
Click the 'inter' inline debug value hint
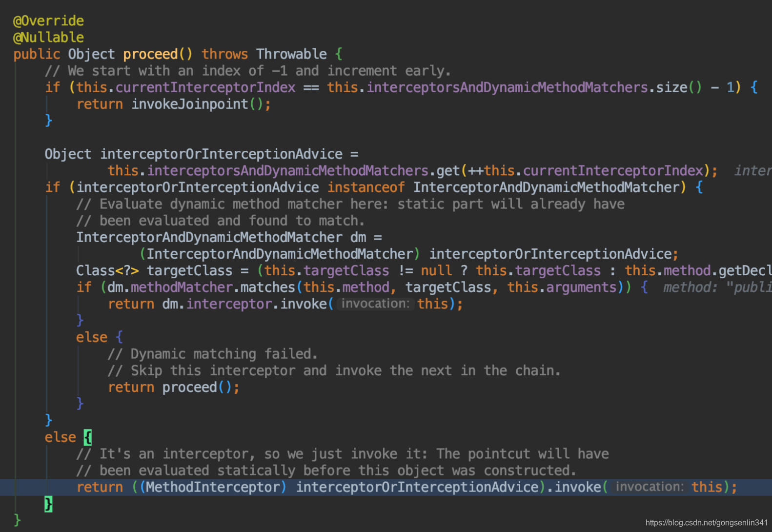click(x=753, y=171)
